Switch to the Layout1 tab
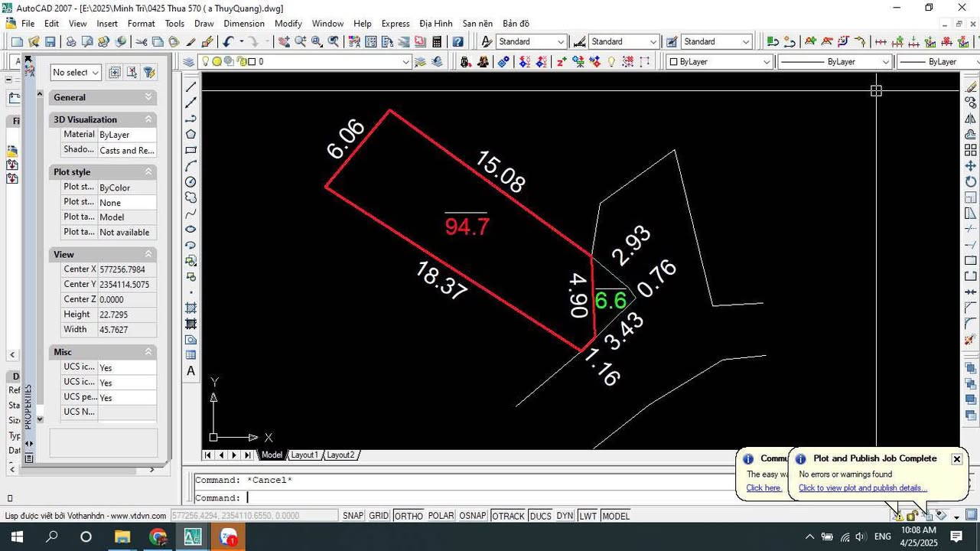The image size is (980, 551). 304,455
